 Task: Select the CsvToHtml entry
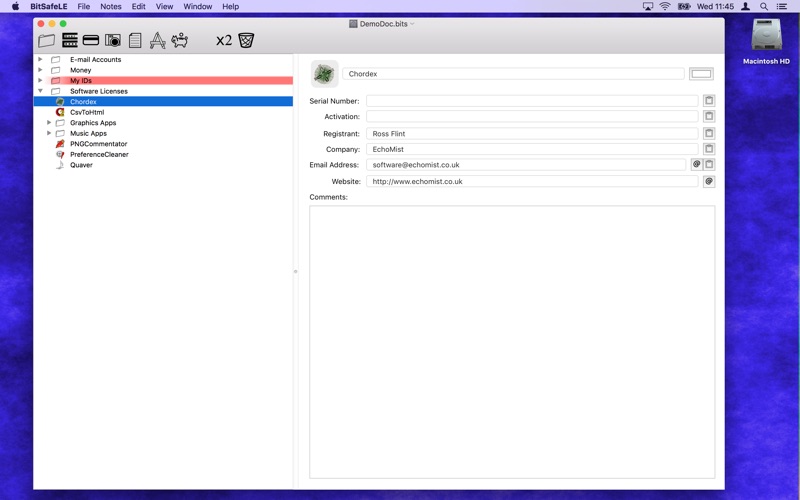pyautogui.click(x=163, y=112)
